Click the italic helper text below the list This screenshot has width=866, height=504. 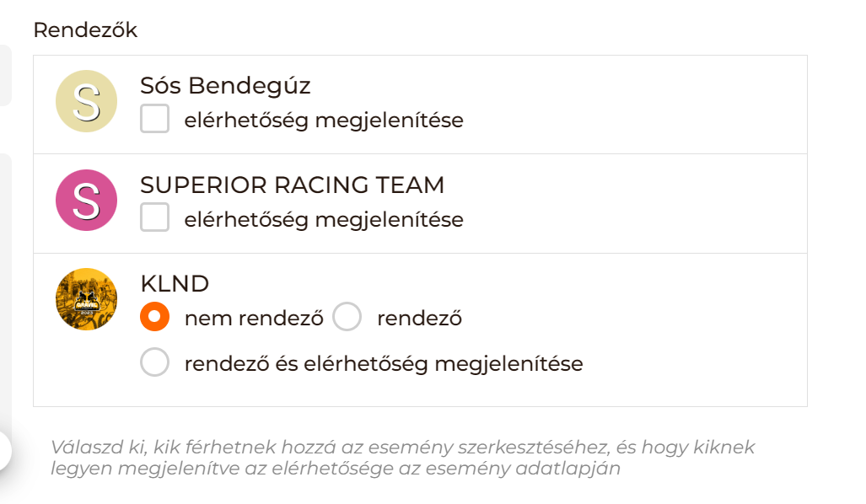[x=402, y=458]
